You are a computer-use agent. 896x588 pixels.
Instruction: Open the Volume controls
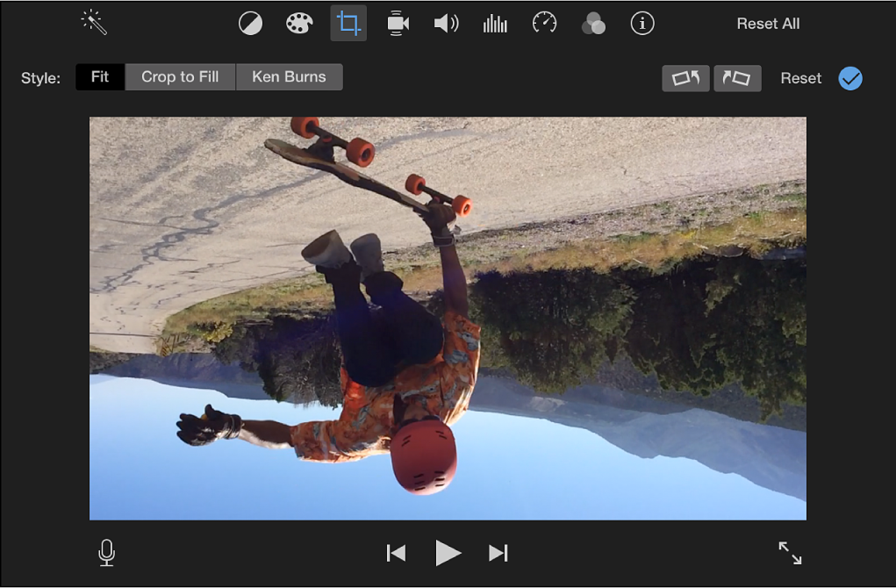[x=446, y=24]
